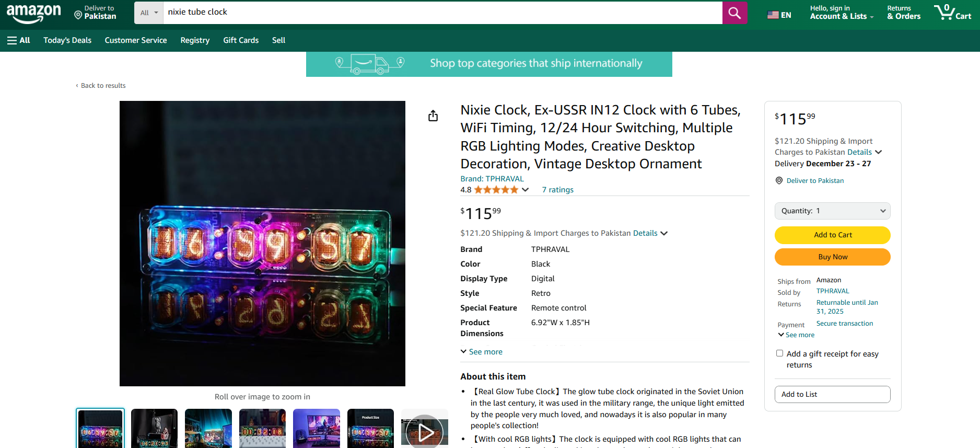Image resolution: width=980 pixels, height=448 pixels.
Task: Select the purple gaming setup thumbnail
Action: (317, 429)
